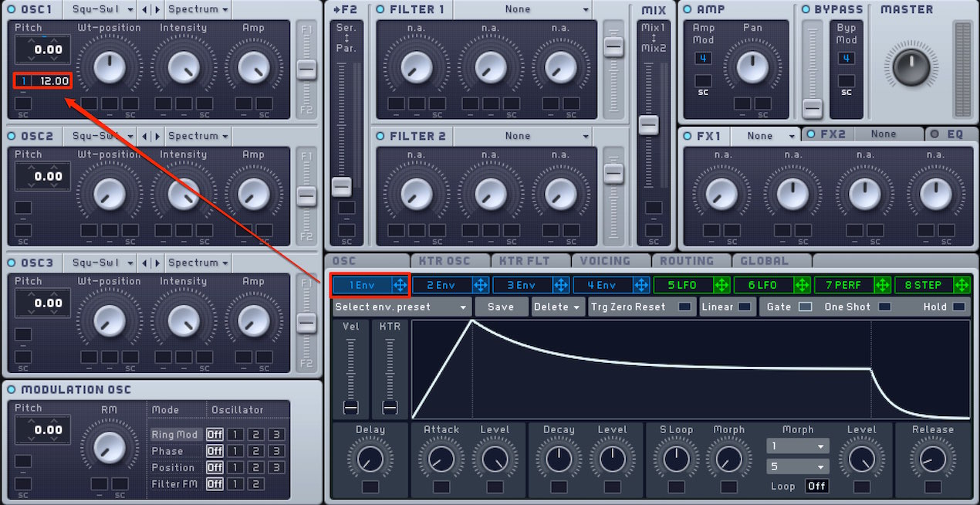980x505 pixels.
Task: Switch to the KTR FLT tab
Action: coord(531,261)
